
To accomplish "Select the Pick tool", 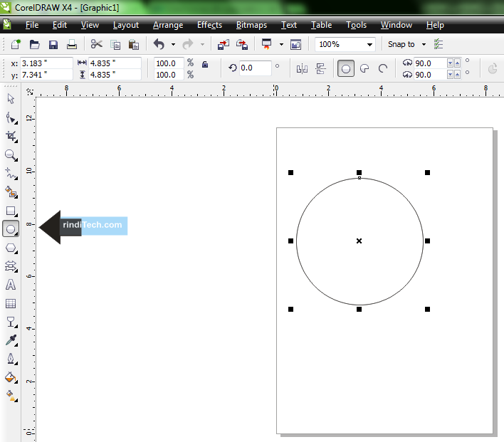I will 11,99.
